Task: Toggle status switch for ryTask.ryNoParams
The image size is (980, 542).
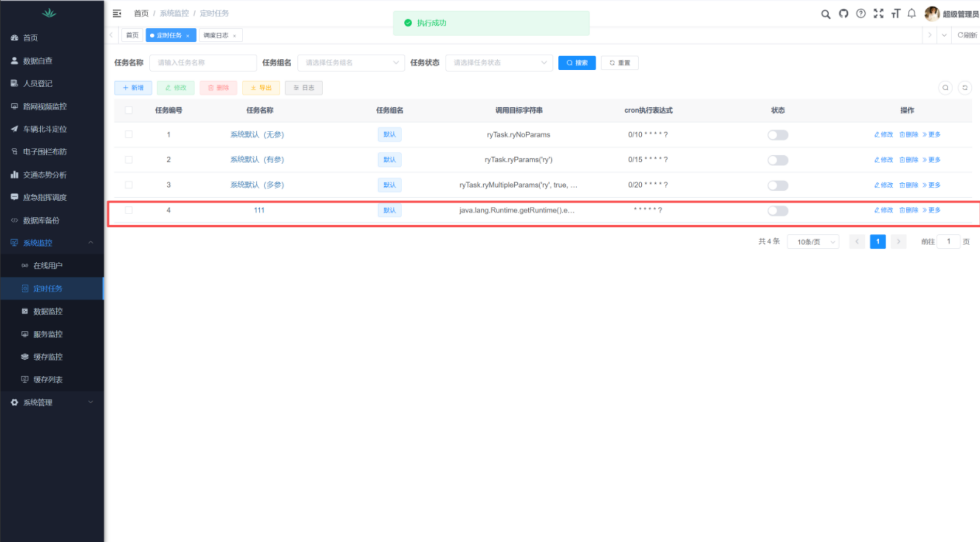Action: point(778,135)
